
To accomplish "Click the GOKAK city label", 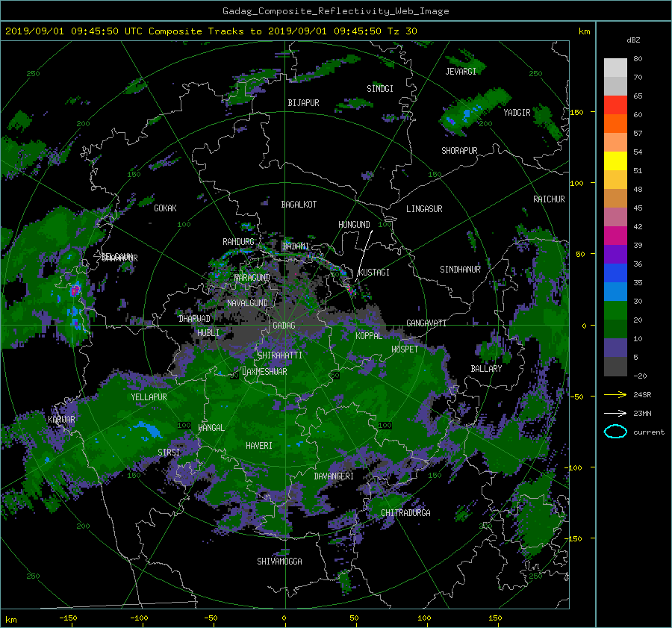I will coord(165,208).
